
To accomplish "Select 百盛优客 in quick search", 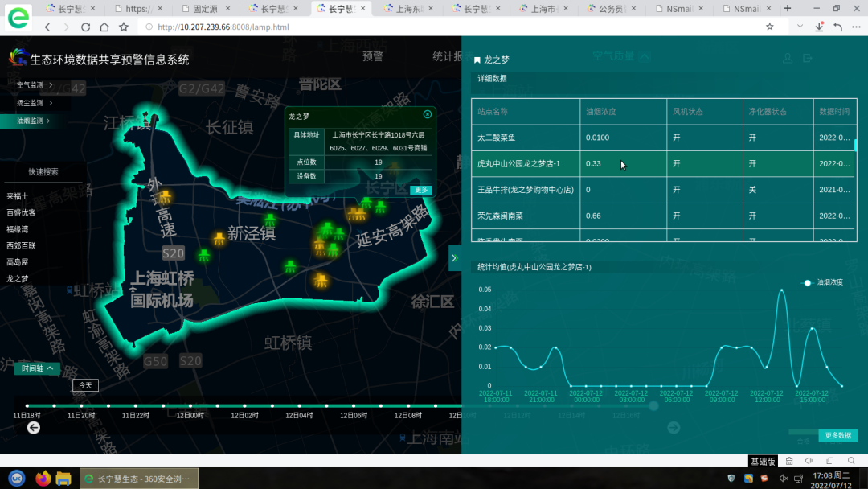I will pyautogui.click(x=21, y=212).
